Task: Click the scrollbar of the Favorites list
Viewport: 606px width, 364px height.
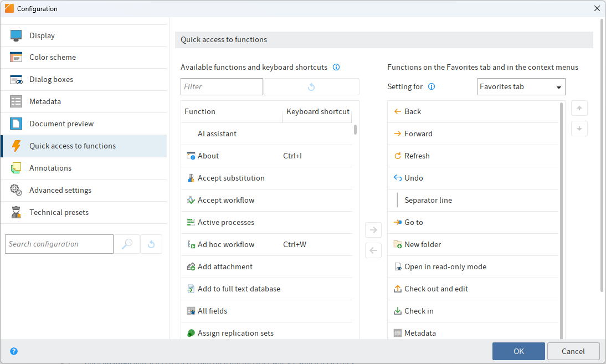Action: 561,222
